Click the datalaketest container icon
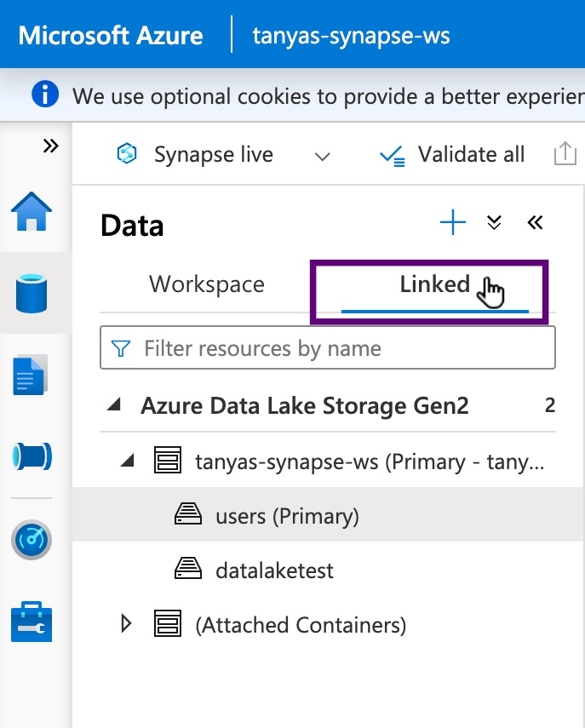Screen dimensions: 585x728 (188, 568)
